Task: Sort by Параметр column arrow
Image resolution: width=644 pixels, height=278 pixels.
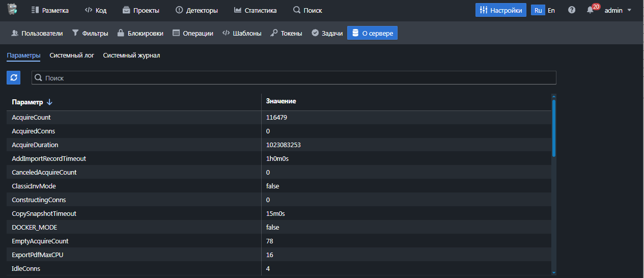Action: [x=49, y=102]
